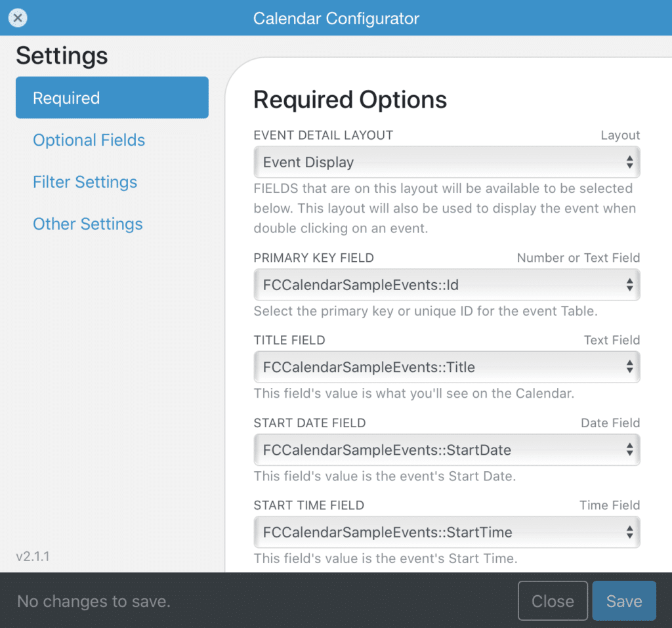Viewport: 672px width, 628px height.
Task: Click the START DATE FIELD label
Action: 310,423
